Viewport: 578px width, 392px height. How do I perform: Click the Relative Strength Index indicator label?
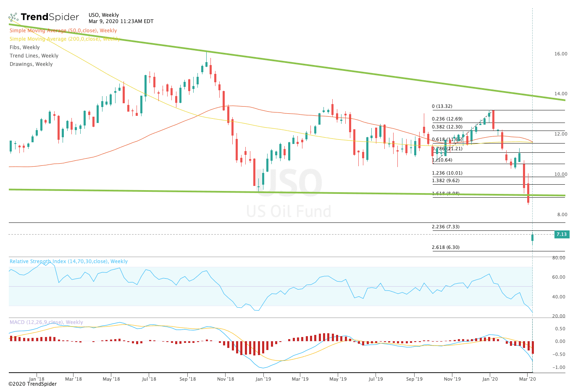68,261
